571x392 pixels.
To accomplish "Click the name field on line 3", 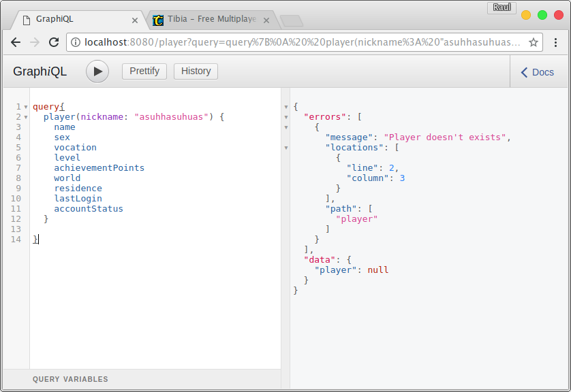I will point(65,127).
